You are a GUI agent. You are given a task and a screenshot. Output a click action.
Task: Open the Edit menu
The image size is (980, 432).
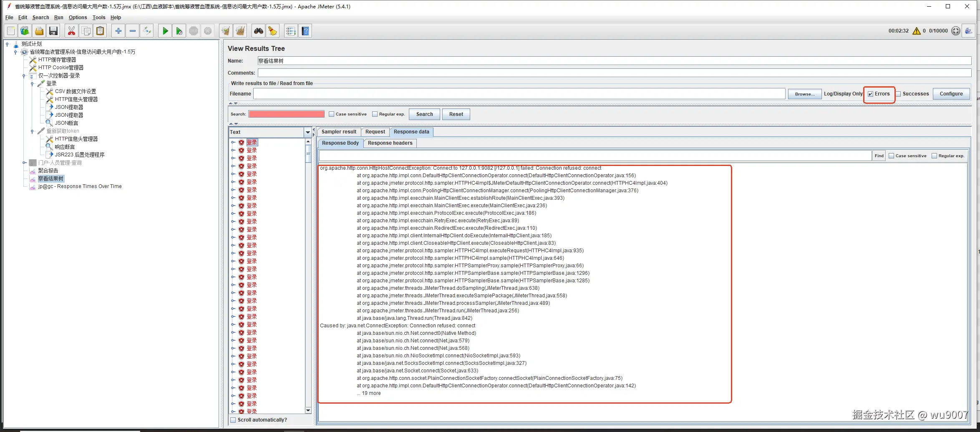pos(23,18)
